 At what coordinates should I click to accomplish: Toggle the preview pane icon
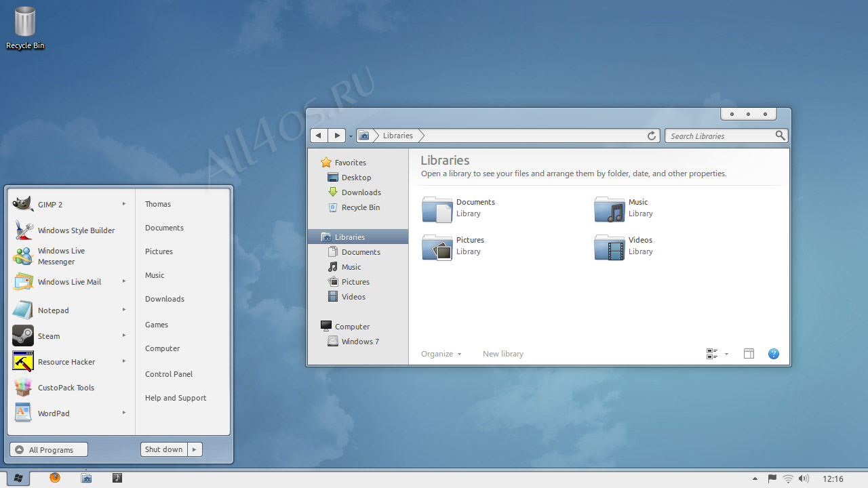[749, 354]
